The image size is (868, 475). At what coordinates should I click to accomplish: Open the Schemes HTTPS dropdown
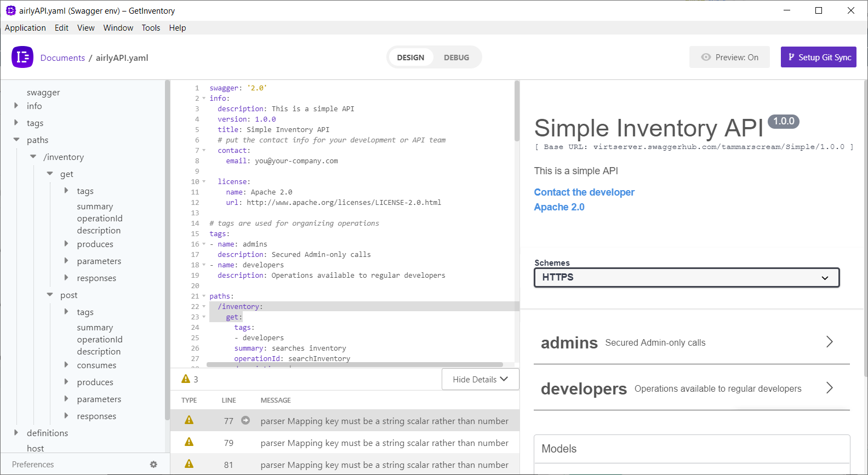click(686, 277)
